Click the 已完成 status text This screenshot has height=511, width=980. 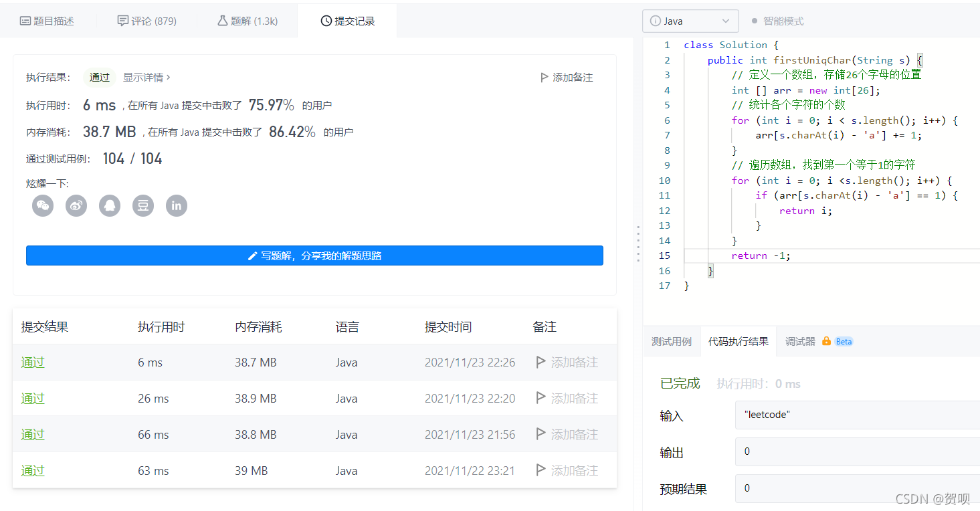[x=680, y=383]
